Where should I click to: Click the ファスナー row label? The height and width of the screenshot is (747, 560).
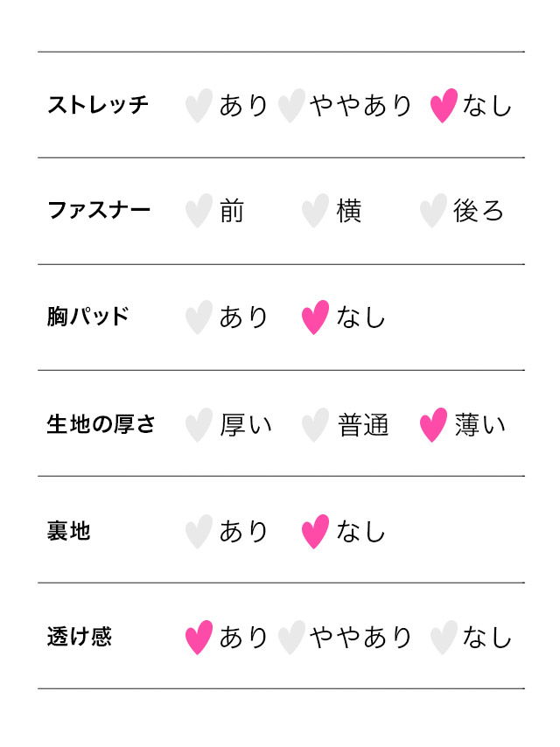pyautogui.click(x=98, y=211)
